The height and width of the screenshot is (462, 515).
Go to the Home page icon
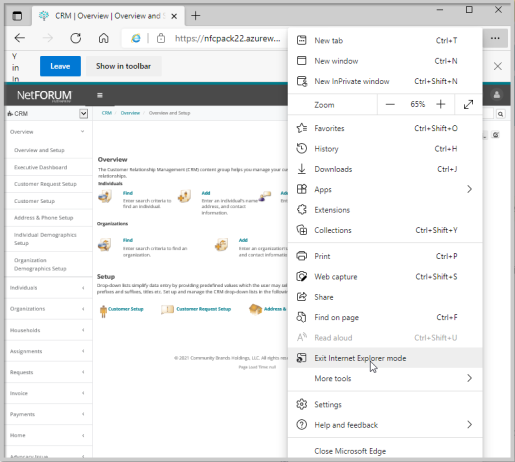104,38
